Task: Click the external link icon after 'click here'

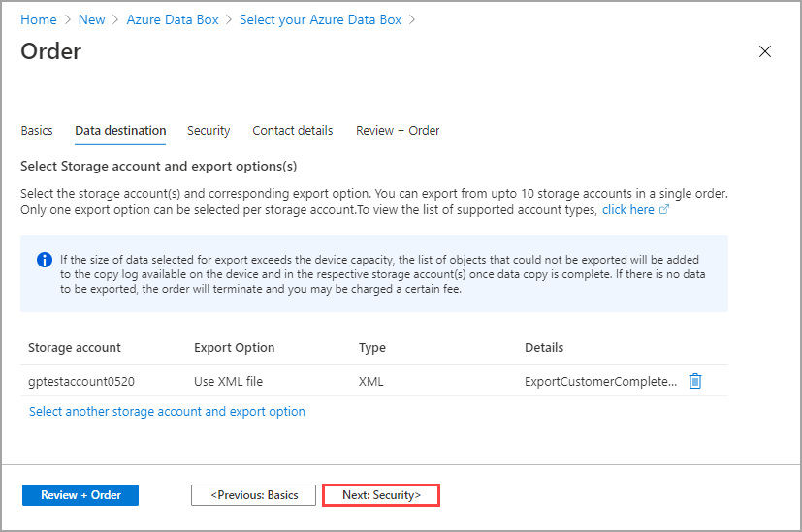Action: click(x=664, y=210)
